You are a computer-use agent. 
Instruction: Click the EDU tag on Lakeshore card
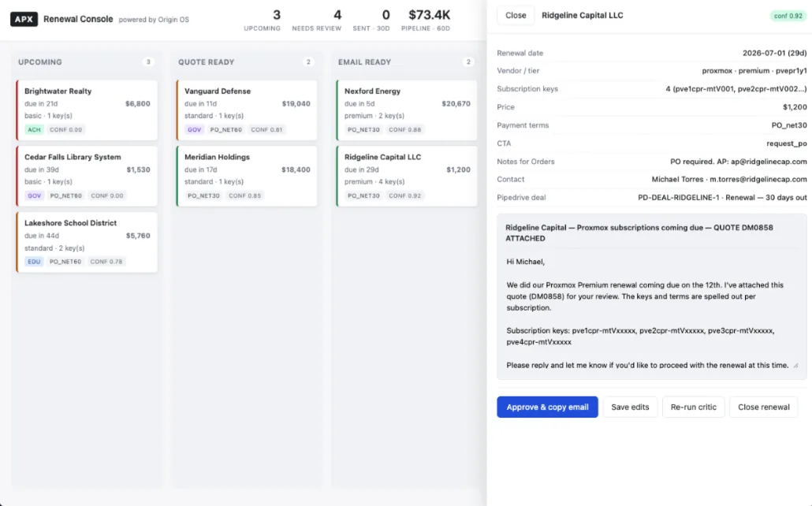pyautogui.click(x=34, y=262)
